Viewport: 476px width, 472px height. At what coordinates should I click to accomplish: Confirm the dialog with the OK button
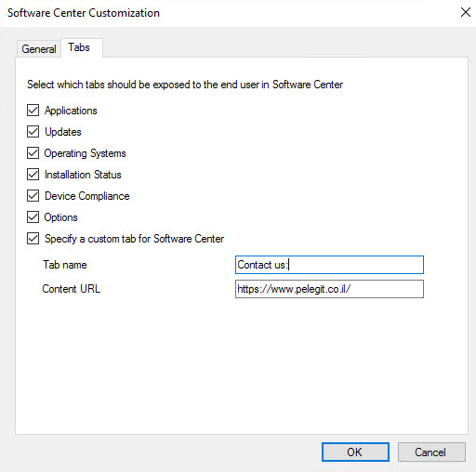(355, 452)
